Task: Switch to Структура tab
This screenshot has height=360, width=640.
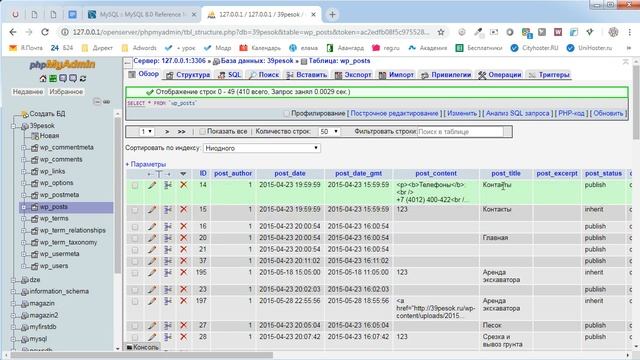Action: 188,75
